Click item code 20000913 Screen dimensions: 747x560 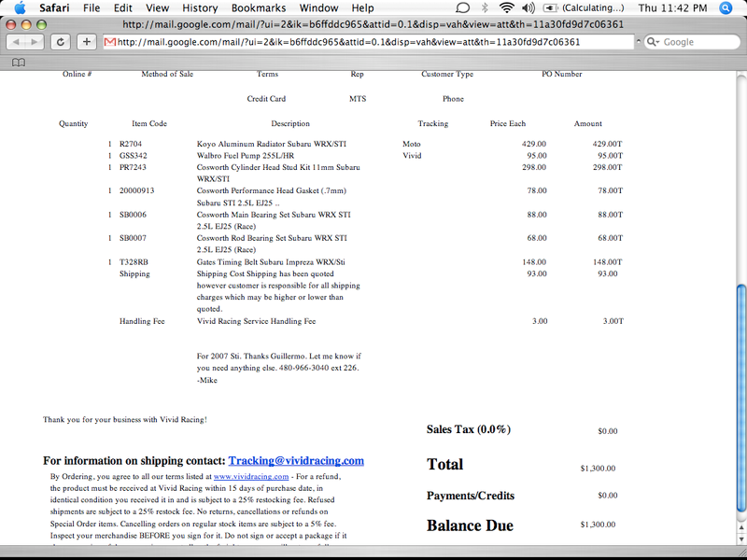point(136,191)
